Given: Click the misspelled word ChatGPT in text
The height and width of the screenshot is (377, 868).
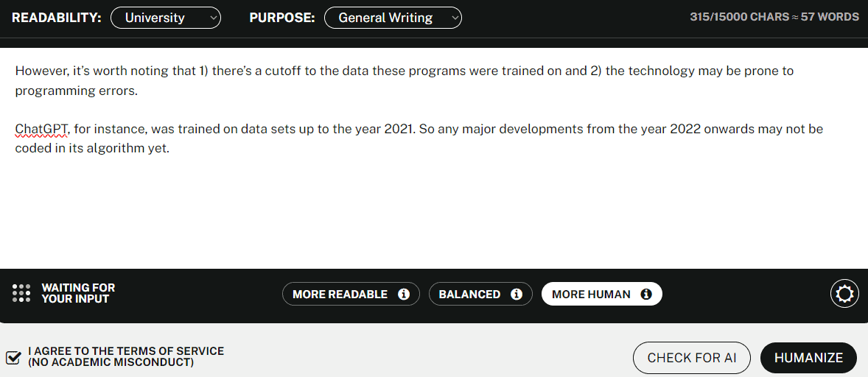Looking at the screenshot, I should point(42,130).
